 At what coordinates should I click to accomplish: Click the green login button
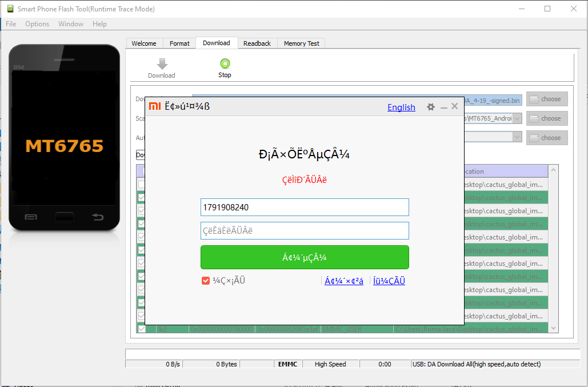tap(305, 257)
